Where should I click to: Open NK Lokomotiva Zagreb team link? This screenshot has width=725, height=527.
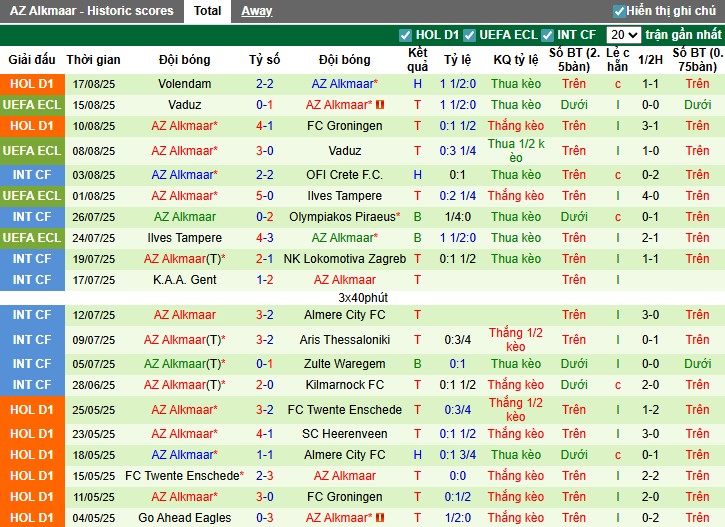coord(344,258)
